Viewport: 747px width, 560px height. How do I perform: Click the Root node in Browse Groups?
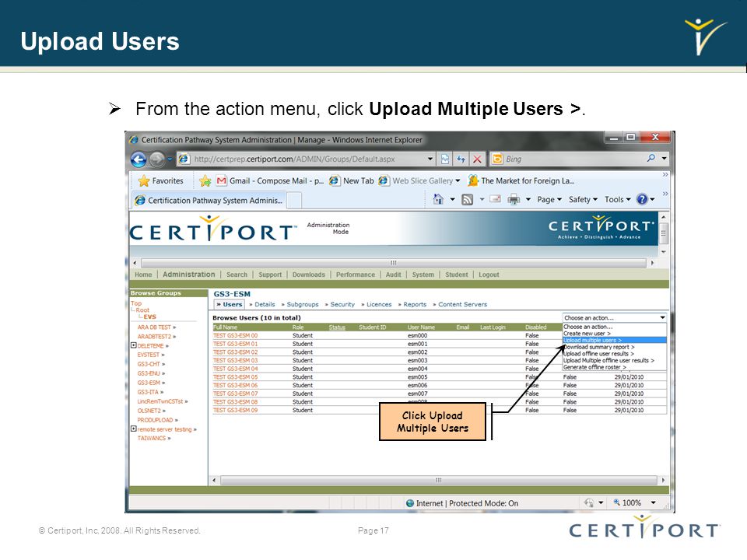point(142,310)
